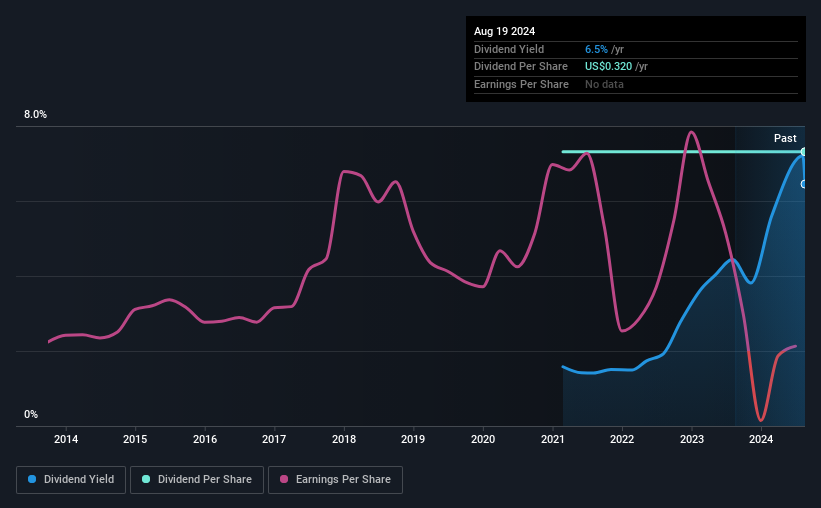Click the "Aug 19 2024" tooltip date header

(505, 31)
